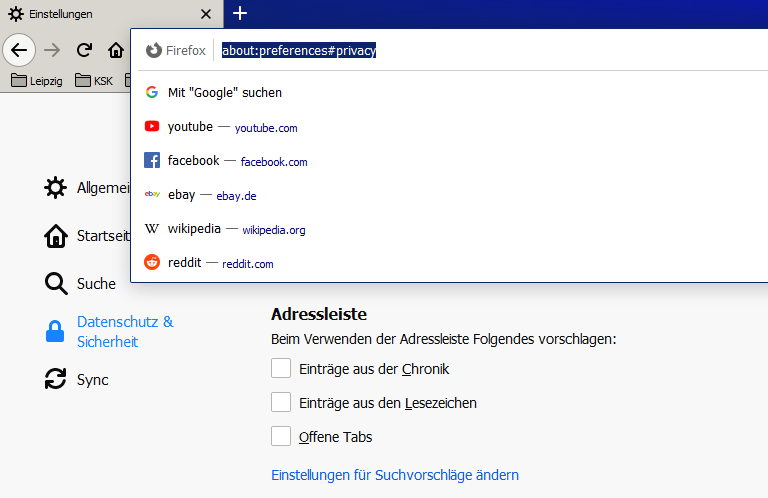The width and height of the screenshot is (768, 498).
Task: Click the wikipedia.org URL text
Action: [274, 230]
